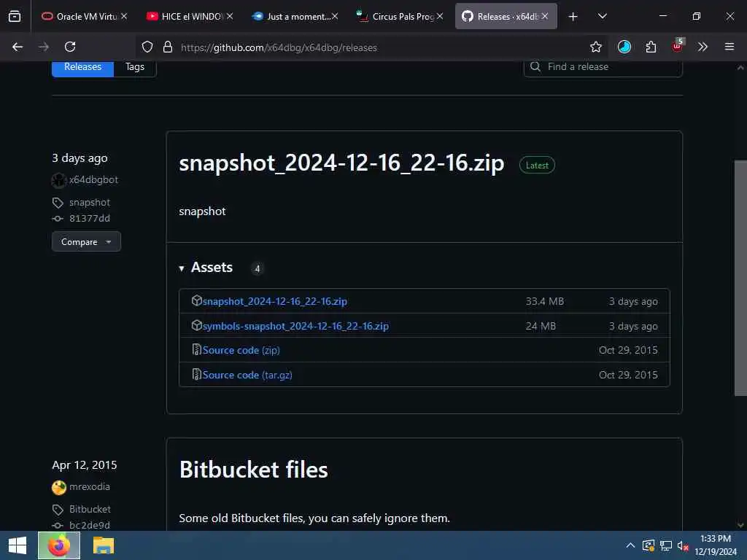Open the Compare dropdown
Screen dimensions: 747x560
click(x=86, y=241)
